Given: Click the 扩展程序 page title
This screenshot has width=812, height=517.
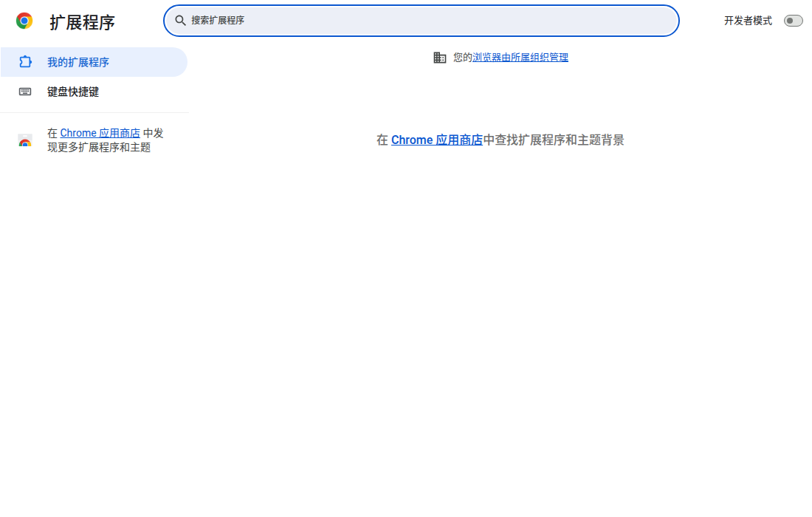Looking at the screenshot, I should click(83, 22).
